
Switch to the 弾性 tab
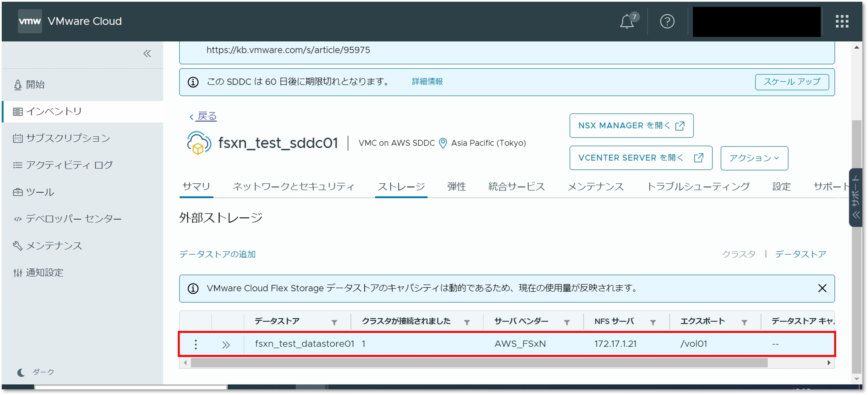point(456,187)
